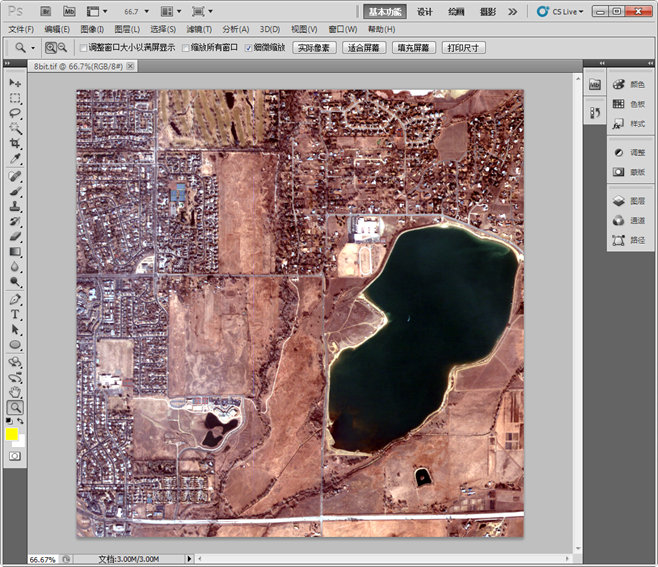Launch Bridge from the Br icon

[x=48, y=11]
